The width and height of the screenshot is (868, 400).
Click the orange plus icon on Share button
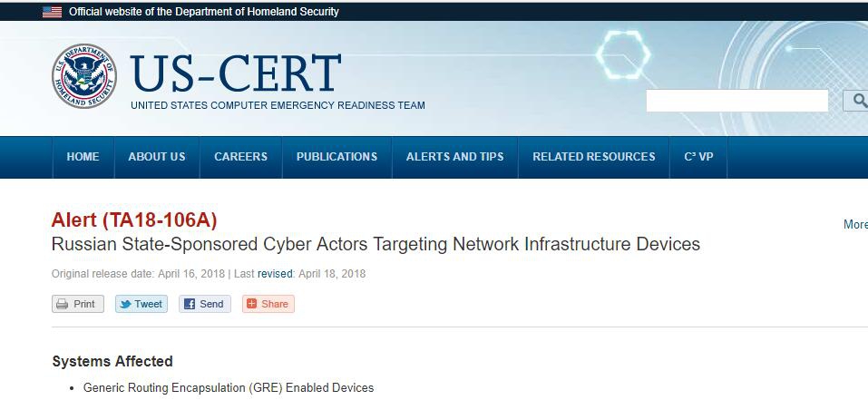pyautogui.click(x=252, y=304)
